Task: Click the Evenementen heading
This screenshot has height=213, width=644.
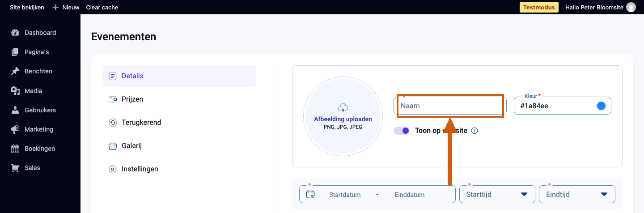Action: tap(124, 37)
